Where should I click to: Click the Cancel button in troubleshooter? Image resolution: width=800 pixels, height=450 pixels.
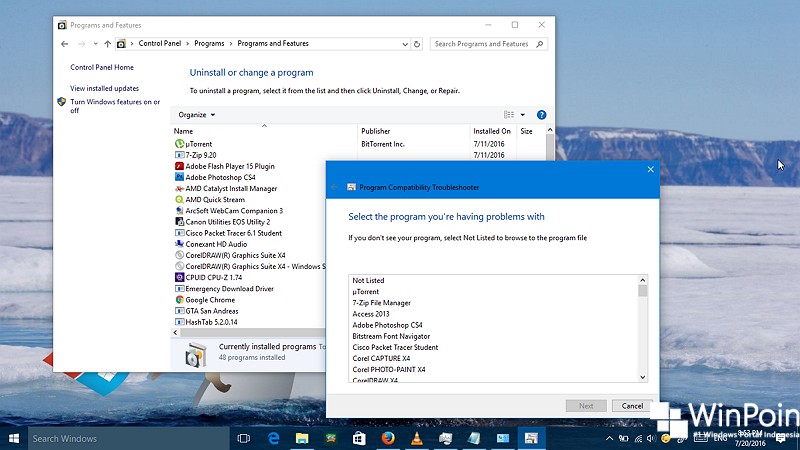coord(632,406)
